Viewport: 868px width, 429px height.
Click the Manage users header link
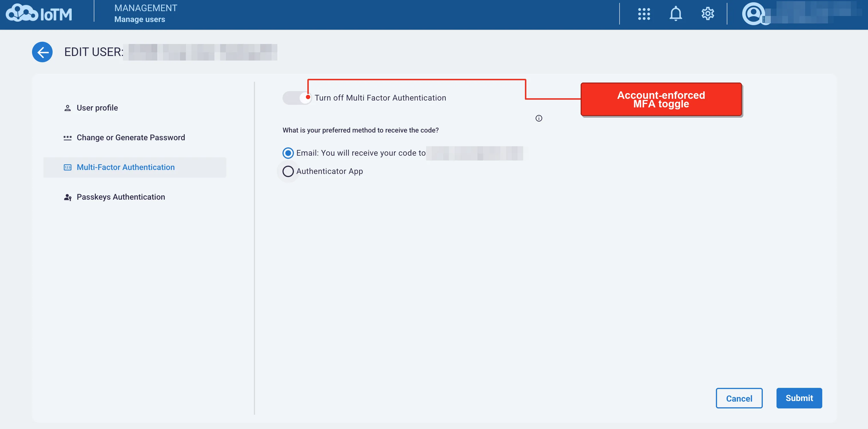coord(140,19)
